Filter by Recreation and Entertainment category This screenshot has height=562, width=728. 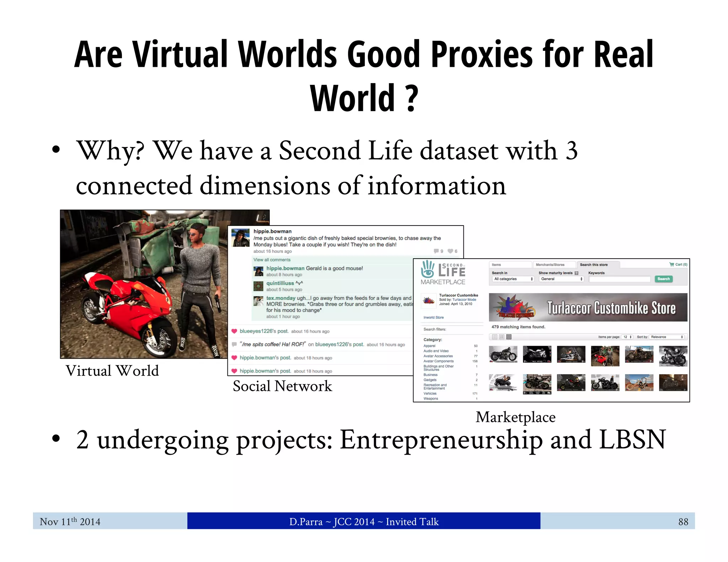pyautogui.click(x=435, y=387)
